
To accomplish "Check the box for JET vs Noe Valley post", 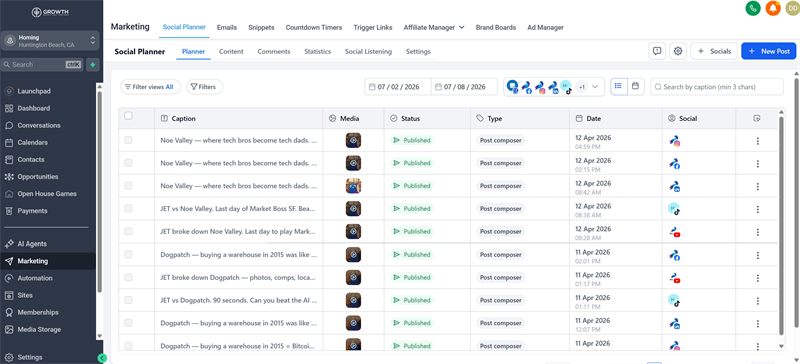I will [128, 208].
